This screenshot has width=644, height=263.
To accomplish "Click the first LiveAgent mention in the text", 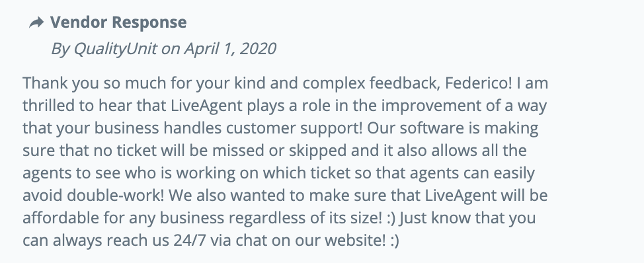I will pyautogui.click(x=206, y=106).
